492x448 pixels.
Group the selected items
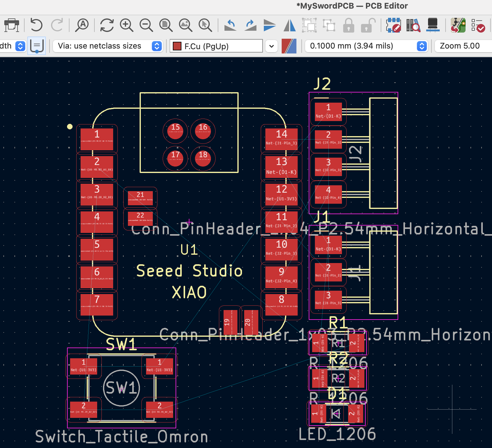pos(309,25)
